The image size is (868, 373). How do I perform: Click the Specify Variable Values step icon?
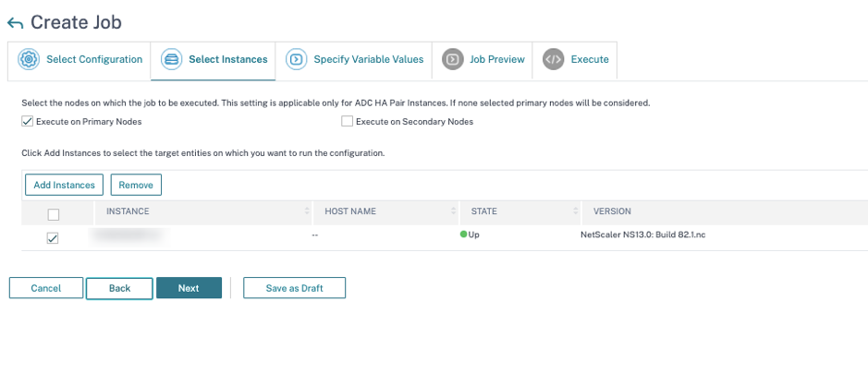(x=297, y=59)
